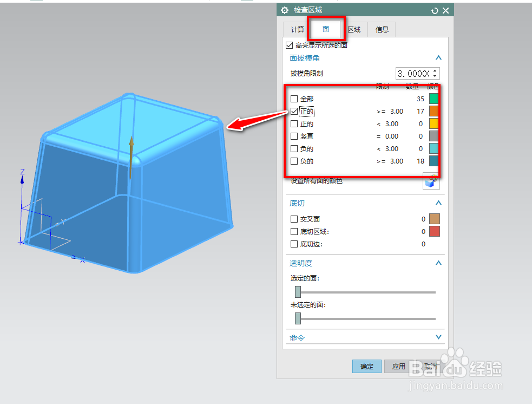Screen dimensions: 532x404
Task: Switch to the 信息 tab
Action: [x=382, y=30]
